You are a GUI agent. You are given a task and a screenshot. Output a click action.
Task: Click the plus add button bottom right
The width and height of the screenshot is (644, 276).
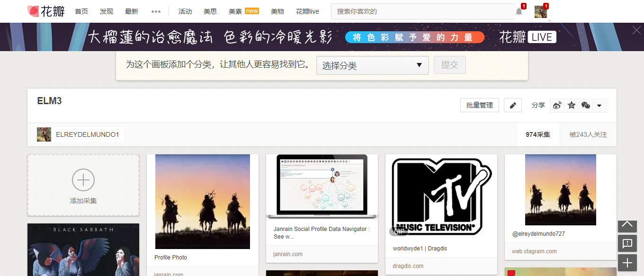point(627,263)
